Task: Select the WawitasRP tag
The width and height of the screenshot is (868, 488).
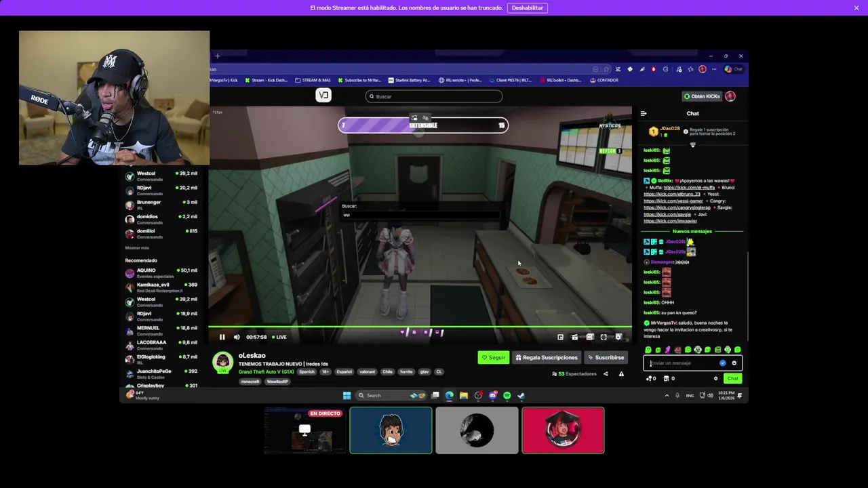Action: click(277, 382)
